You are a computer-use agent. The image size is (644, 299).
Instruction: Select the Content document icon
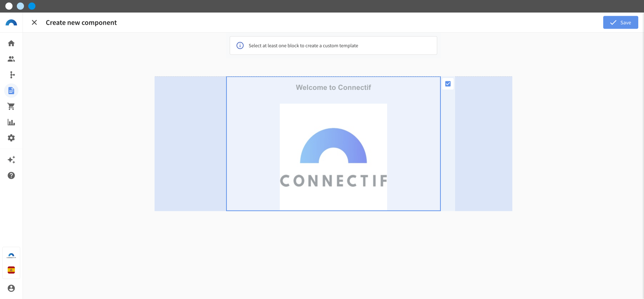click(x=11, y=91)
